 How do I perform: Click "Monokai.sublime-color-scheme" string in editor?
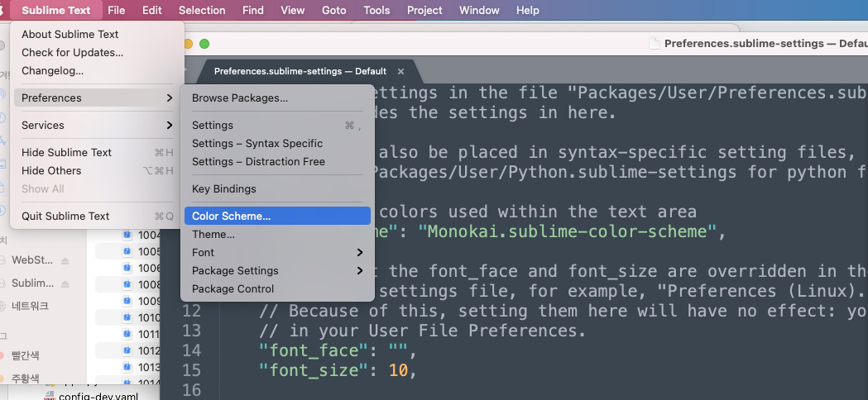568,231
